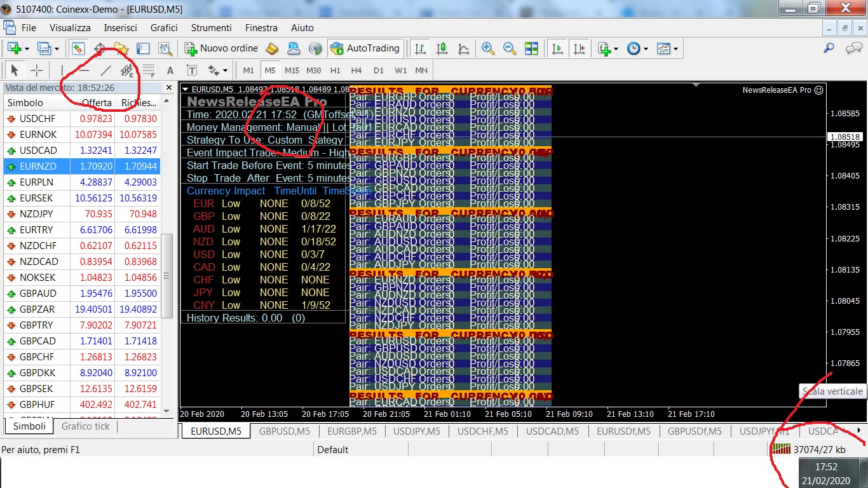Select the USDCHF row in Market Watch

[82, 119]
